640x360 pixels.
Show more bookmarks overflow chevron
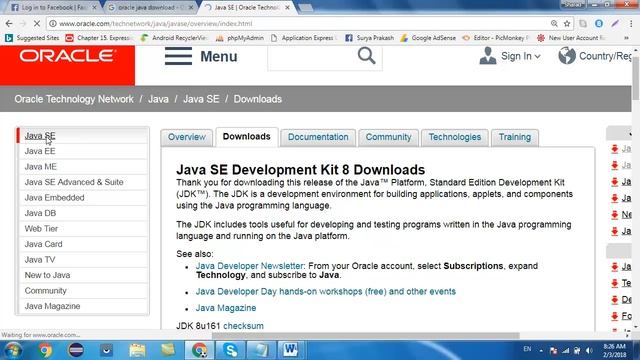point(626,38)
